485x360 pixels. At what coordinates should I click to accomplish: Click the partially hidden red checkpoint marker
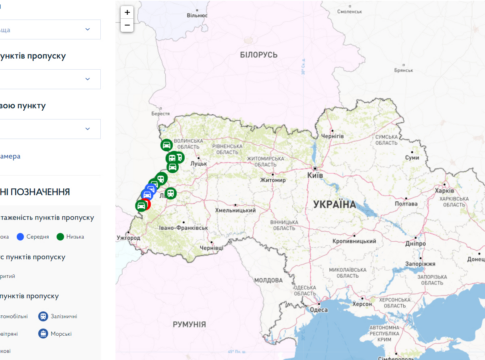click(149, 204)
